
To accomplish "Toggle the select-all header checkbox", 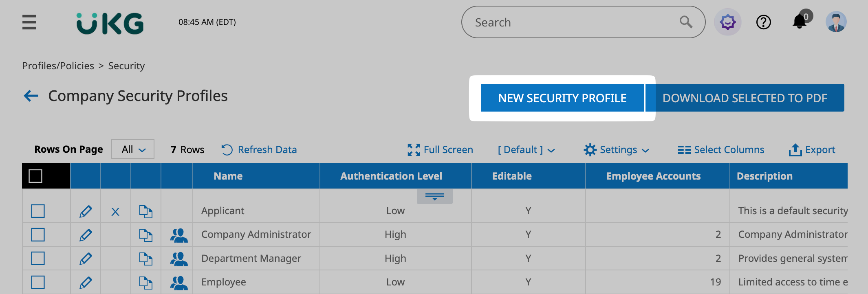I will (35, 176).
